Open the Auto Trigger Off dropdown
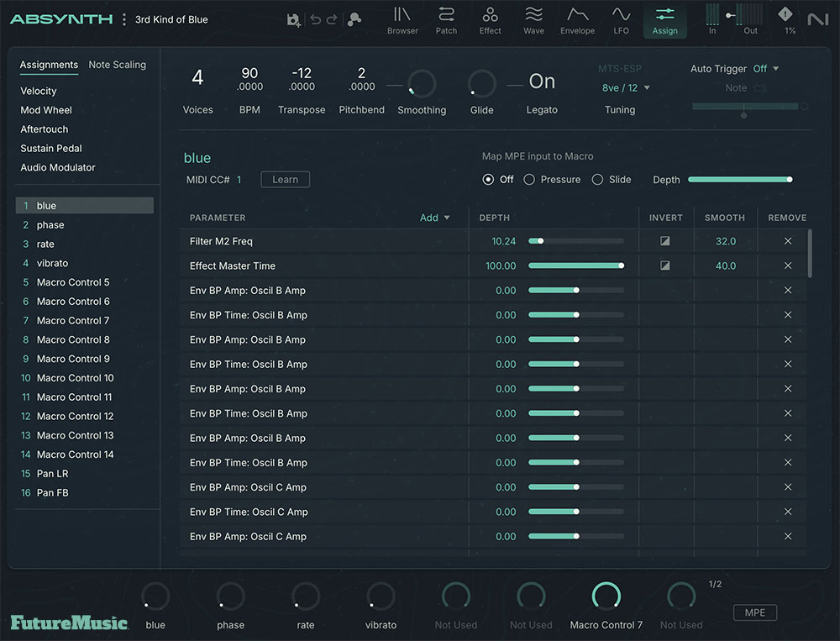The height and width of the screenshot is (641, 840). 765,69
